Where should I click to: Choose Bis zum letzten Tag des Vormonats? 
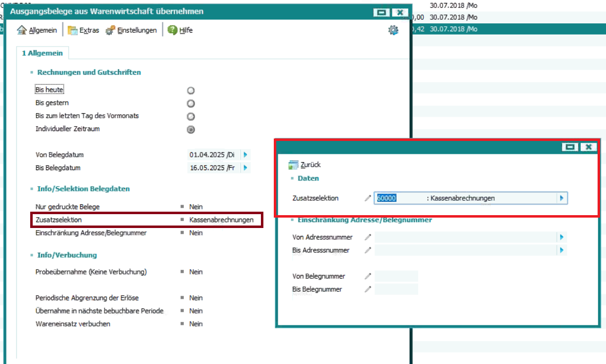[191, 117]
